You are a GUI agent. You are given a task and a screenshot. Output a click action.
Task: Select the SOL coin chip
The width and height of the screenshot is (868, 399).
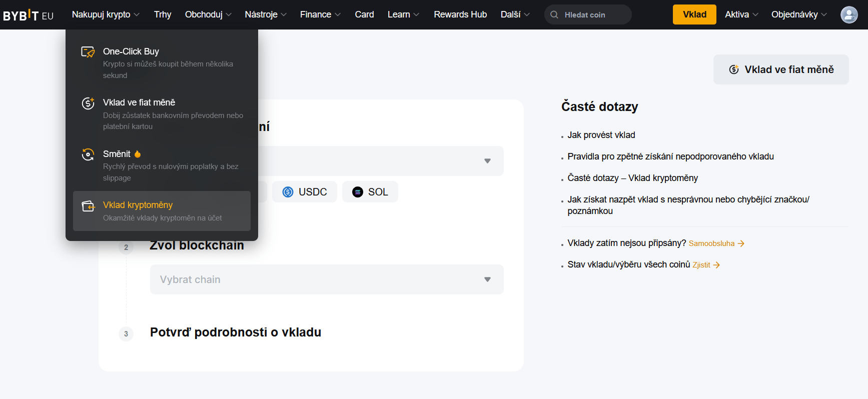[370, 192]
